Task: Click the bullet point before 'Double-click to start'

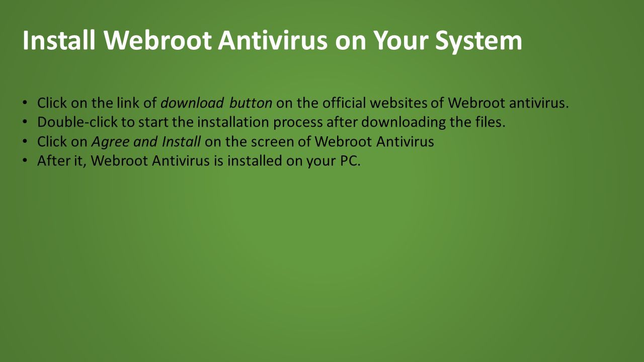Action: tap(25, 122)
